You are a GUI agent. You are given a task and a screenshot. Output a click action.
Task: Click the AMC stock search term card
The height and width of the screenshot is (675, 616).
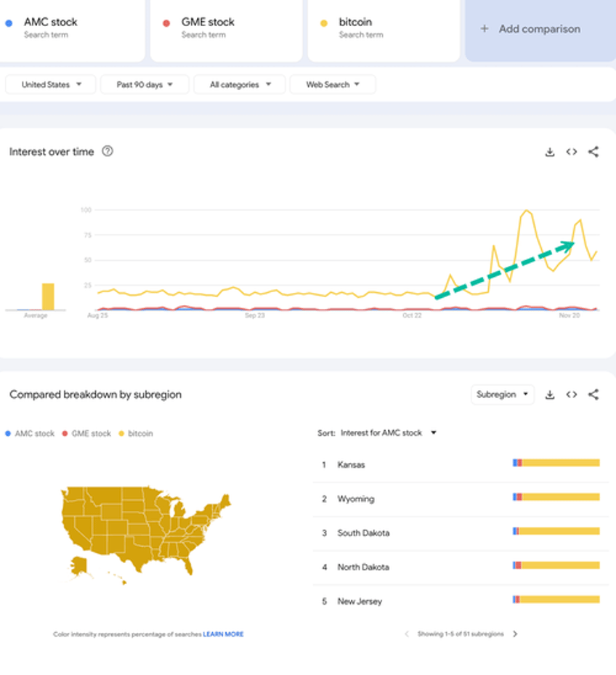71,29
